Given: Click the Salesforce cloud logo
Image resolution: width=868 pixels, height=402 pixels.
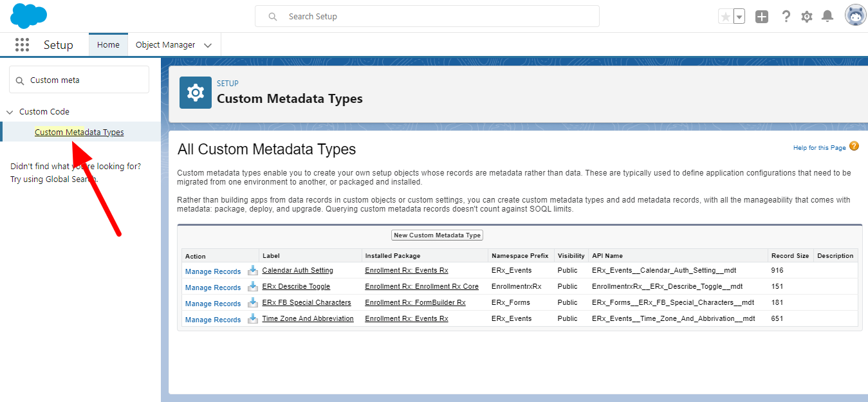Looking at the screenshot, I should coord(29,16).
